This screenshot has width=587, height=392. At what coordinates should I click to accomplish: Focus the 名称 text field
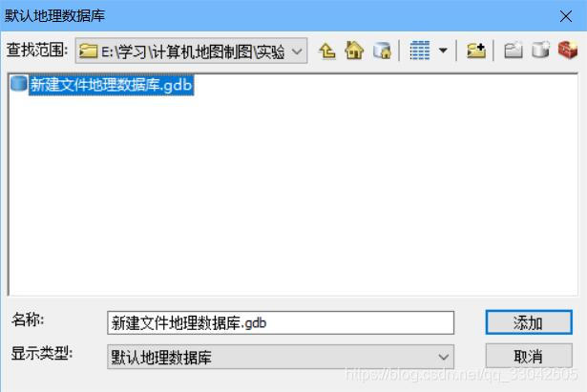[281, 322]
